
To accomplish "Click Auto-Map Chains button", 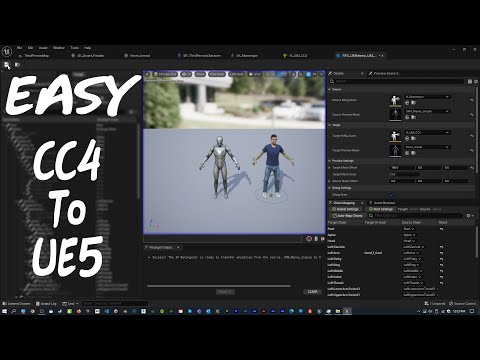I will pyautogui.click(x=348, y=216).
